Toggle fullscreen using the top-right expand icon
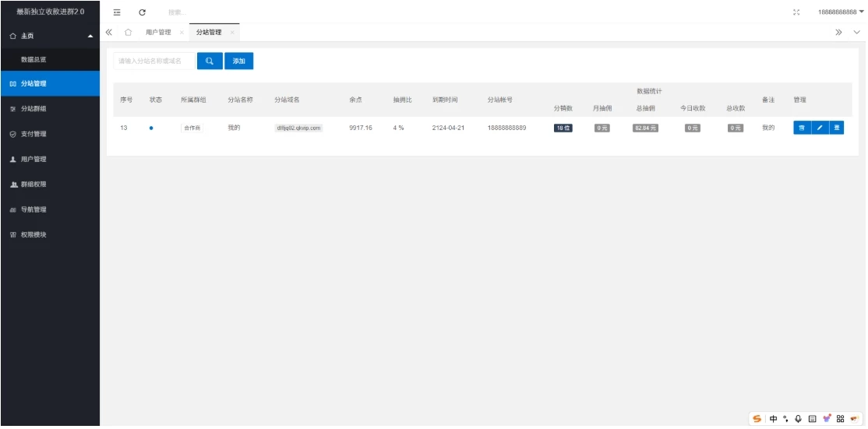The height and width of the screenshot is (429, 868). (x=796, y=12)
